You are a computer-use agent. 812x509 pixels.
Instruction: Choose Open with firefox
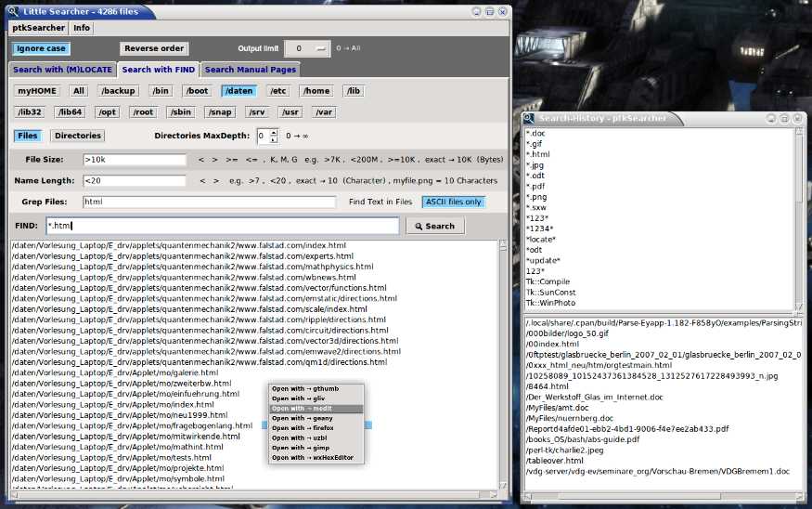(316, 428)
